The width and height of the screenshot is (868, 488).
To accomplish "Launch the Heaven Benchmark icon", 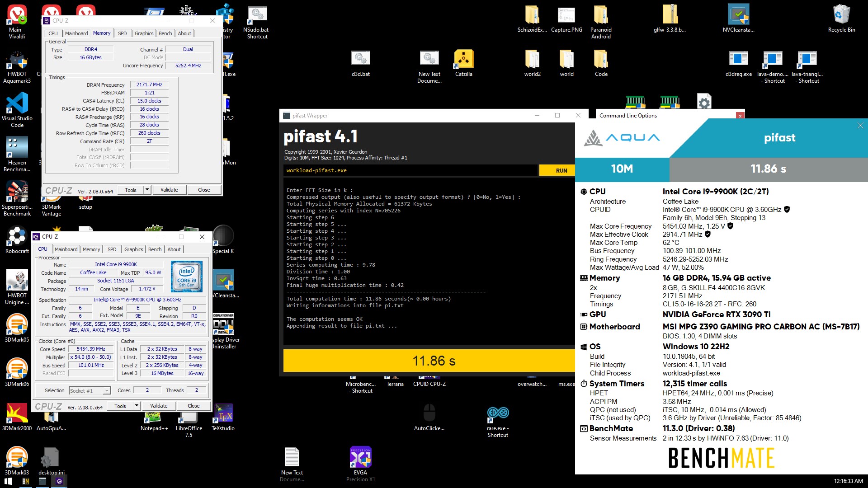I will pyautogui.click(x=17, y=155).
